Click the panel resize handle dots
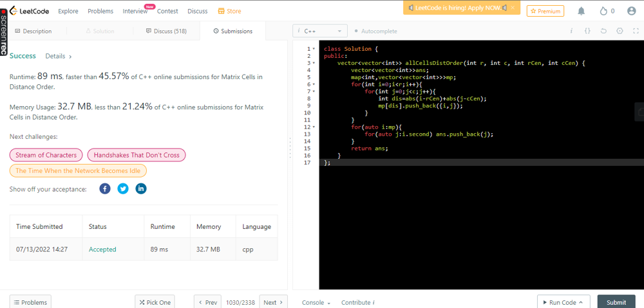This screenshot has height=308, width=644. tap(290, 148)
